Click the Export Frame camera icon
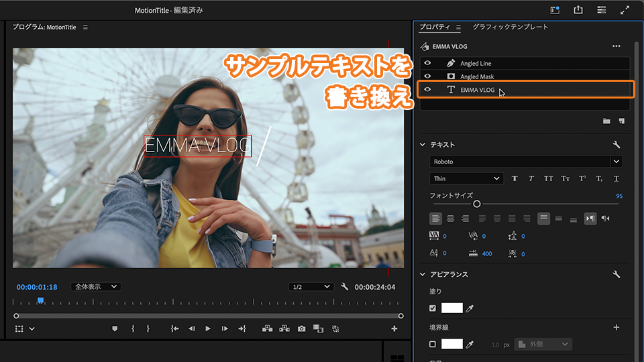644x362 pixels. [302, 328]
